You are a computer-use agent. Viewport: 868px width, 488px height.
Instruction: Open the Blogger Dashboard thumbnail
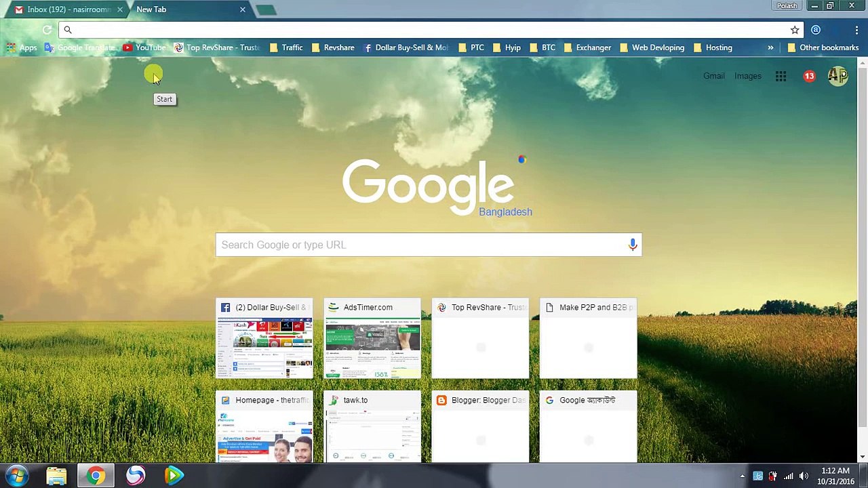(x=480, y=427)
